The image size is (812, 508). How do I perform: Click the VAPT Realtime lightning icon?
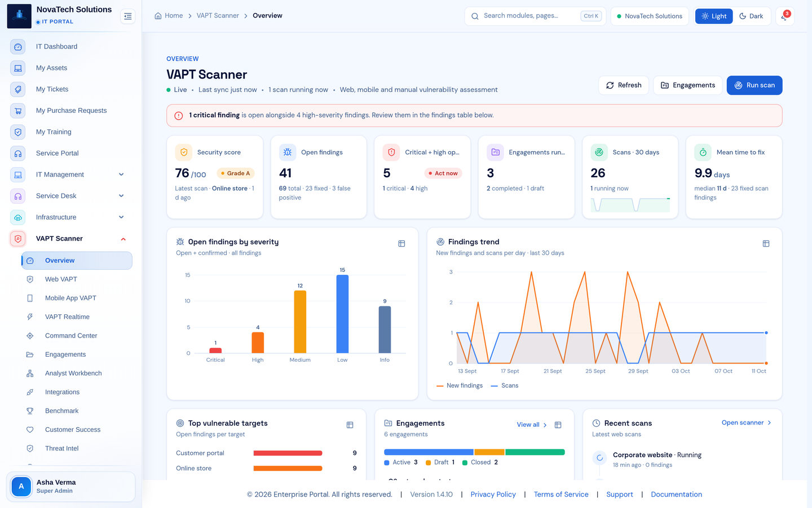(x=30, y=317)
